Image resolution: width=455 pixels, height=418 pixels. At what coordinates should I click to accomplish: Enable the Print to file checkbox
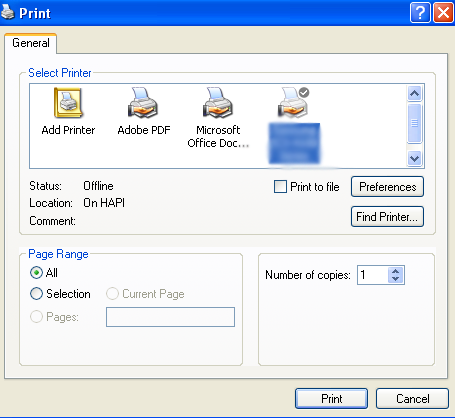[280, 187]
